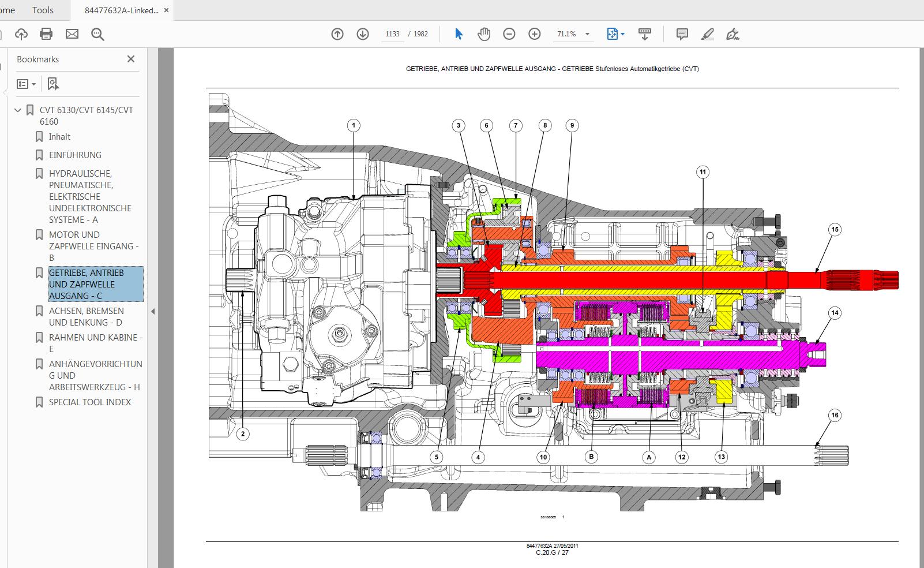Open the find text magnifier tool
Image resolution: width=924 pixels, height=568 pixels.
pos(97,35)
